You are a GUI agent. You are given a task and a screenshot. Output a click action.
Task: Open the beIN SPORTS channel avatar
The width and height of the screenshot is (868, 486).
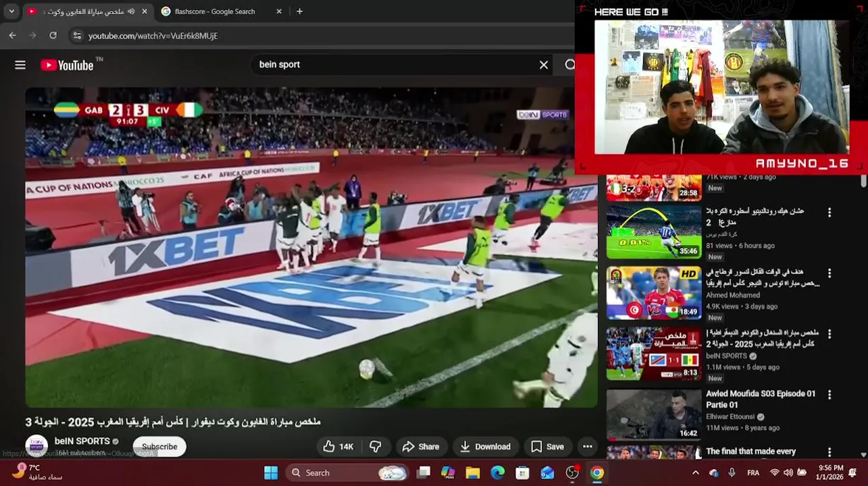tap(36, 446)
